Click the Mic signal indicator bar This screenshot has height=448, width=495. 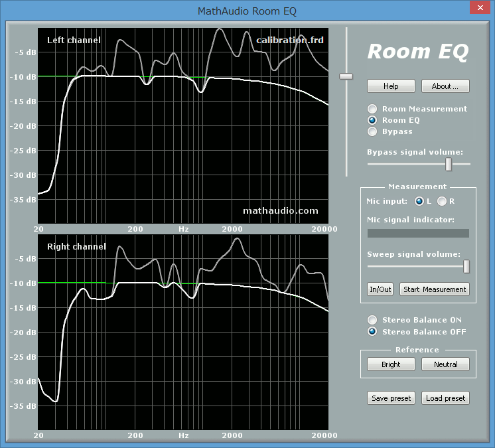pos(418,234)
